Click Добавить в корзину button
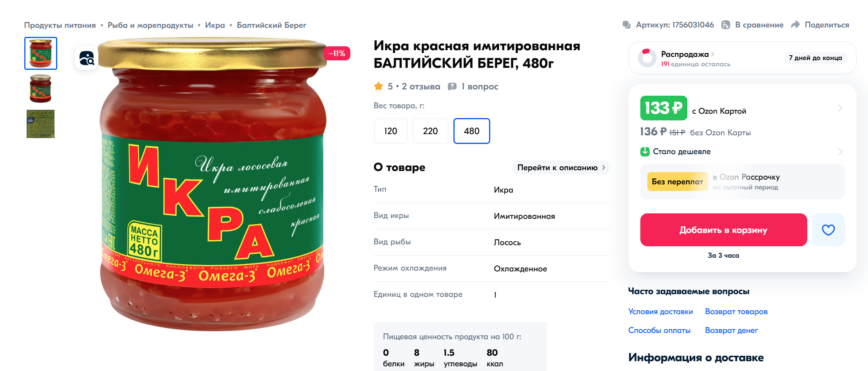This screenshot has height=371, width=868. pos(723,230)
